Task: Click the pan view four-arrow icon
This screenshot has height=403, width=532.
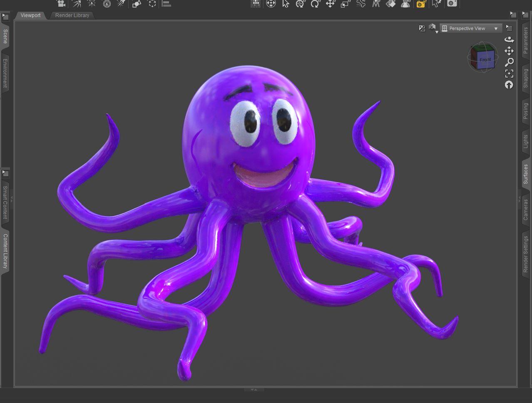Action: [x=509, y=51]
